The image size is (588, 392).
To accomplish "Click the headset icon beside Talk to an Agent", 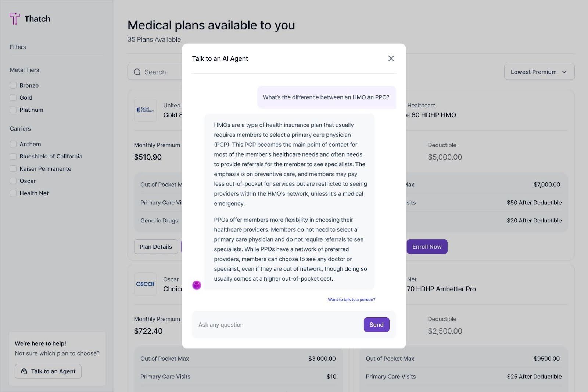I will (24, 371).
